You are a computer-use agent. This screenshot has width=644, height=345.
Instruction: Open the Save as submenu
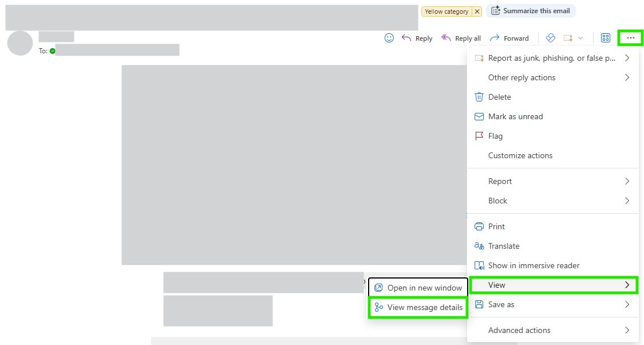(552, 304)
